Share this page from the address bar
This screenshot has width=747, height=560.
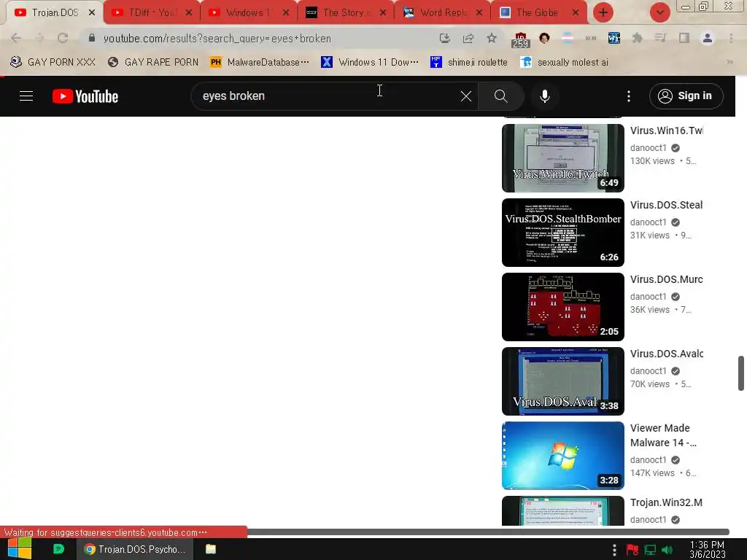point(468,38)
